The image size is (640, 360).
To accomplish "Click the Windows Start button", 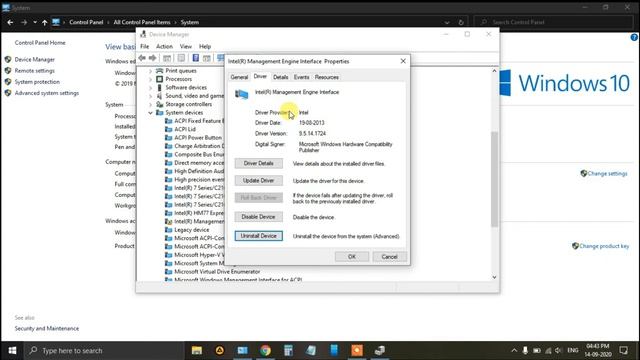I will pos(12,350).
